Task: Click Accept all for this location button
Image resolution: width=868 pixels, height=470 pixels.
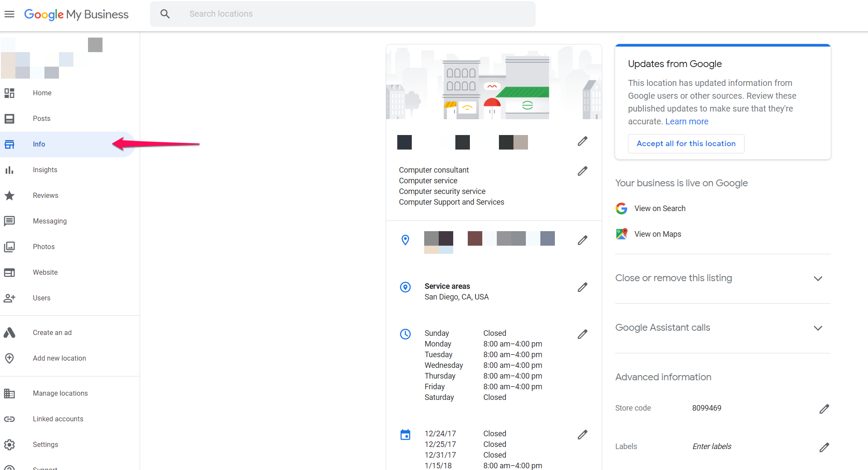Action: click(686, 144)
